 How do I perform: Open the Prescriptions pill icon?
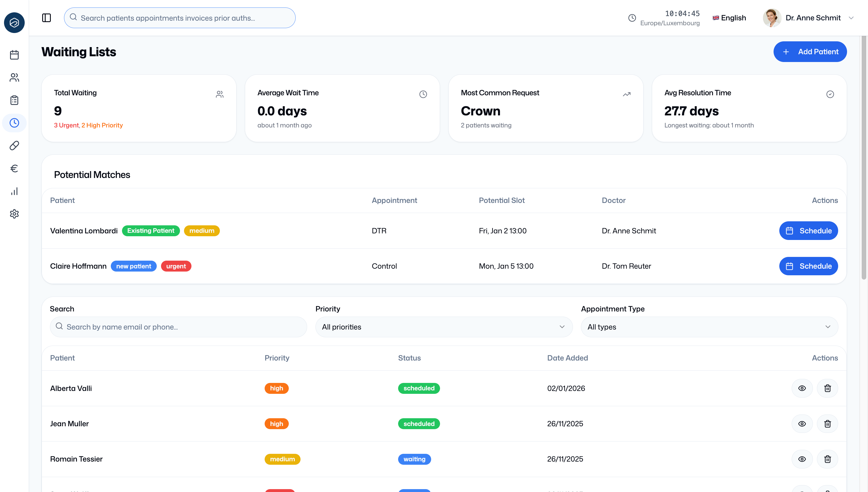14,145
